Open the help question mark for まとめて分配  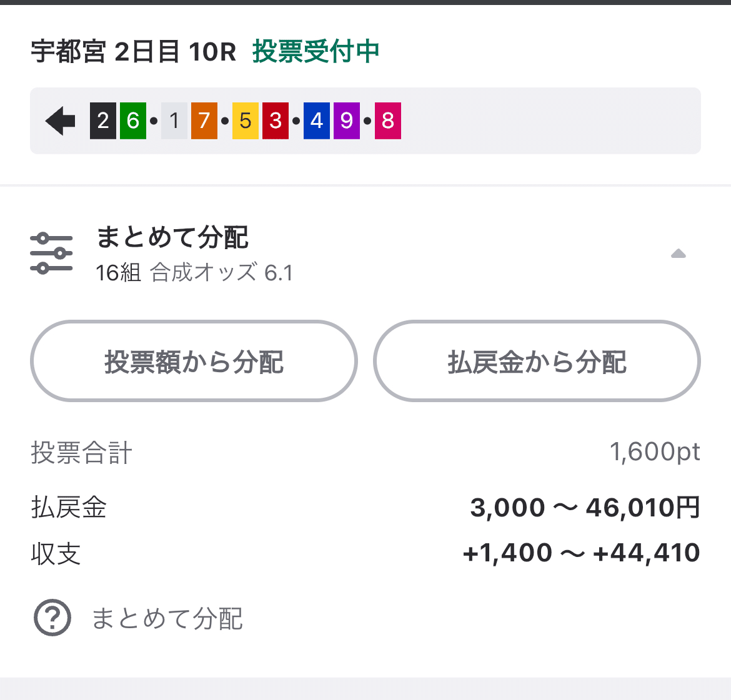point(53,618)
